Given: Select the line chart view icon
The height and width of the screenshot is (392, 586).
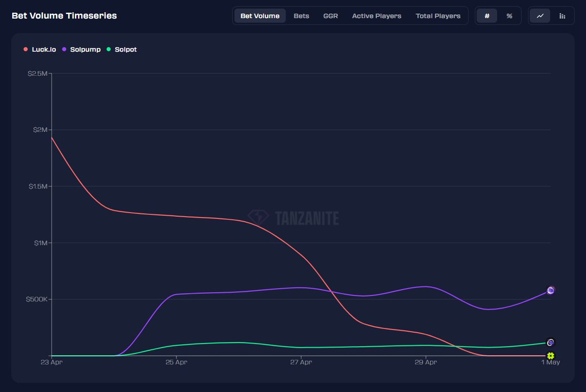Looking at the screenshot, I should click(540, 16).
